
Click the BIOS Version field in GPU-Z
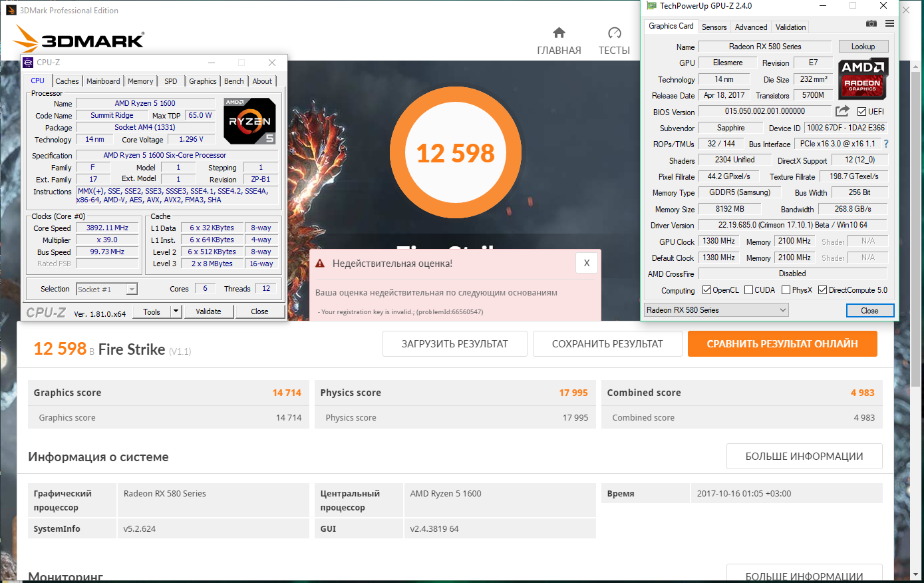point(765,111)
